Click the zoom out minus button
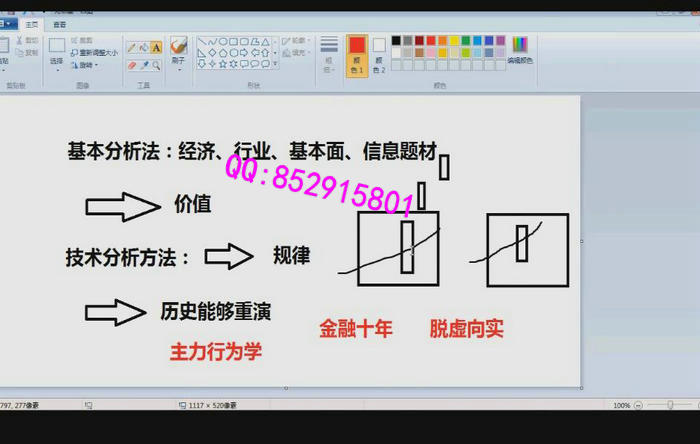The width and height of the screenshot is (700, 444). point(639,405)
